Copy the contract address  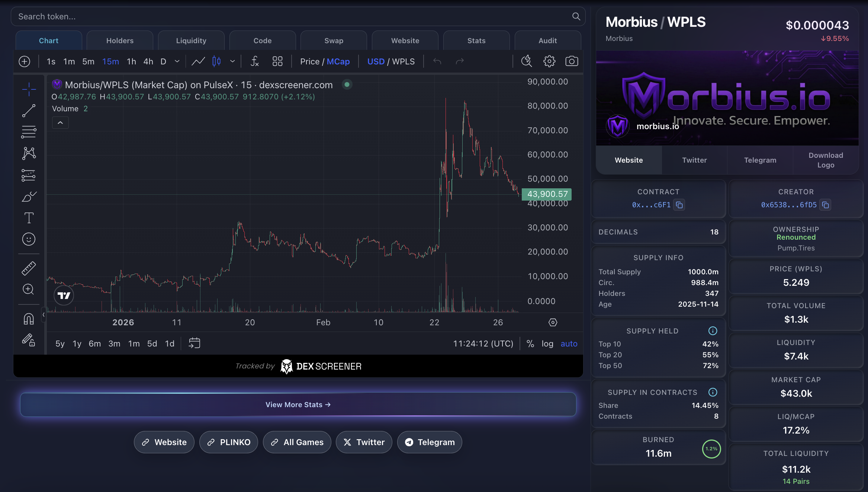tap(679, 205)
